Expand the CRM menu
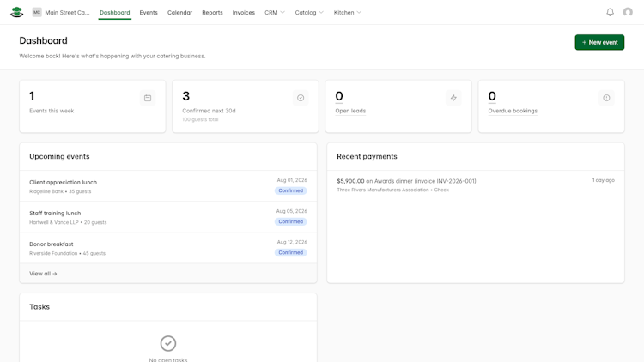This screenshot has width=644, height=362. click(275, 12)
